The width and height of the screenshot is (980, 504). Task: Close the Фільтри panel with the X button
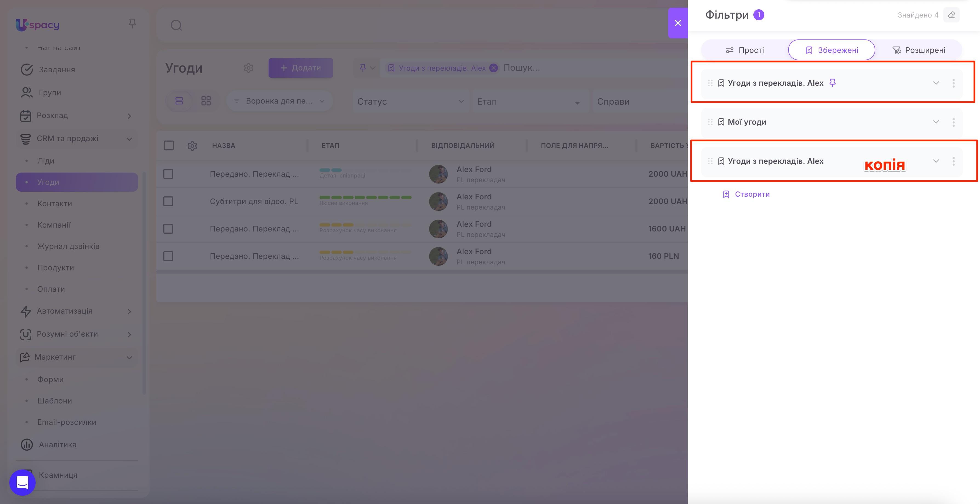(x=677, y=23)
